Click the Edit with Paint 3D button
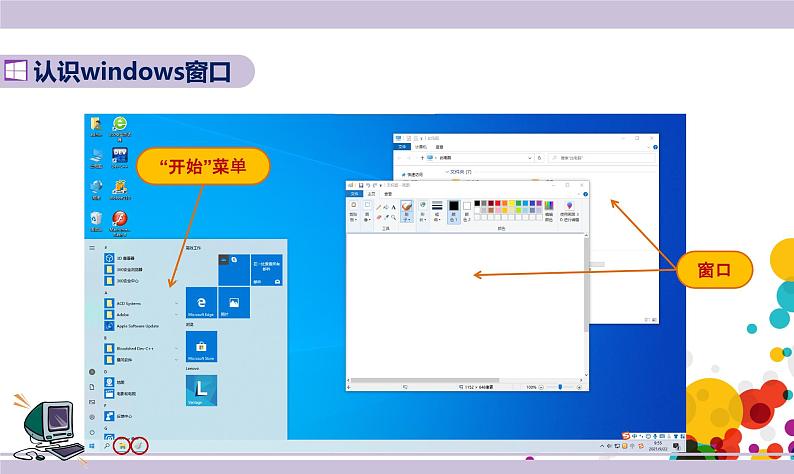 pos(570,211)
